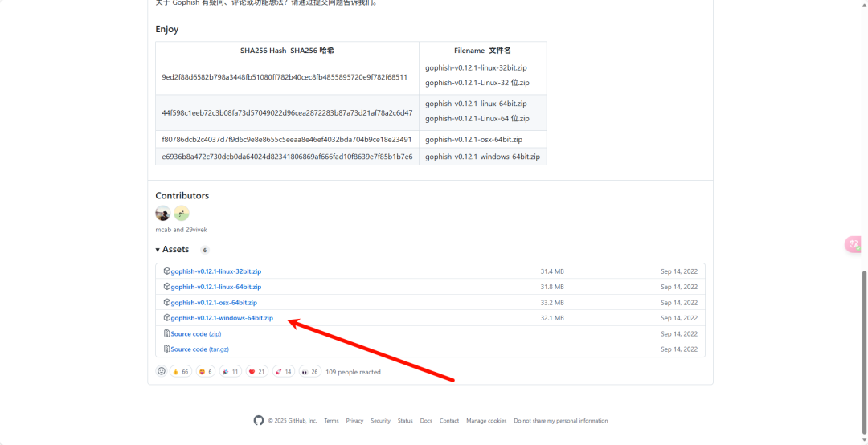Viewport: 868px width, 445px height.
Task: Click the © 2025 GitHub, Inc. text
Action: coord(293,421)
